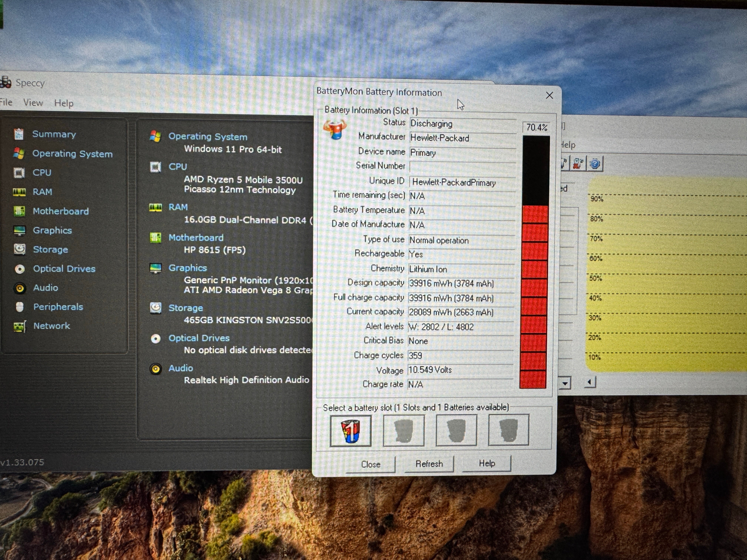Open the Motherboard summary heading link
This screenshot has width=747, height=560.
[x=196, y=237]
